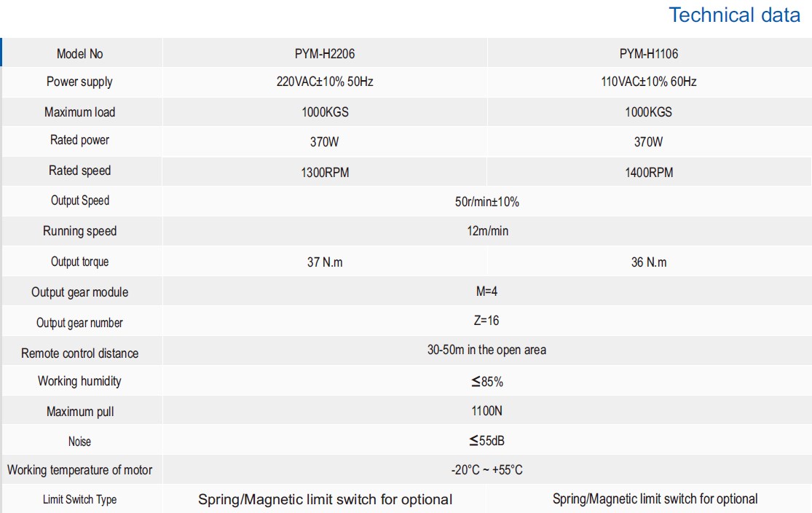Viewport: 812px width, 513px height.
Task: Select the Limit Switch Type row label
Action: 79,500
